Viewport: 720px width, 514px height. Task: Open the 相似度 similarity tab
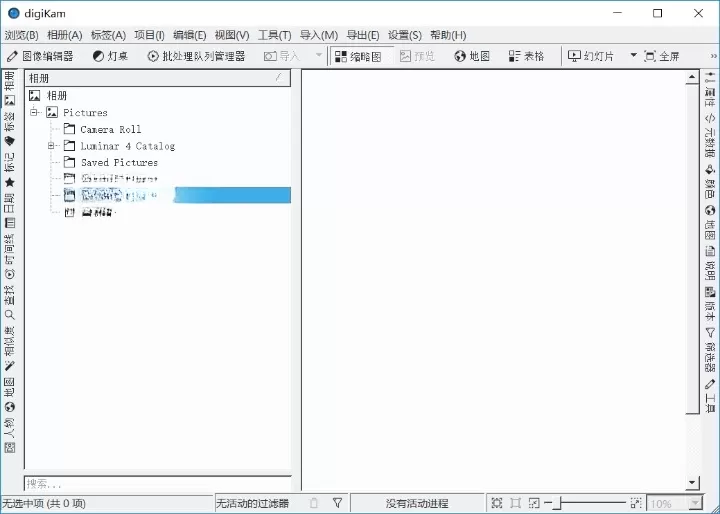coord(9,348)
